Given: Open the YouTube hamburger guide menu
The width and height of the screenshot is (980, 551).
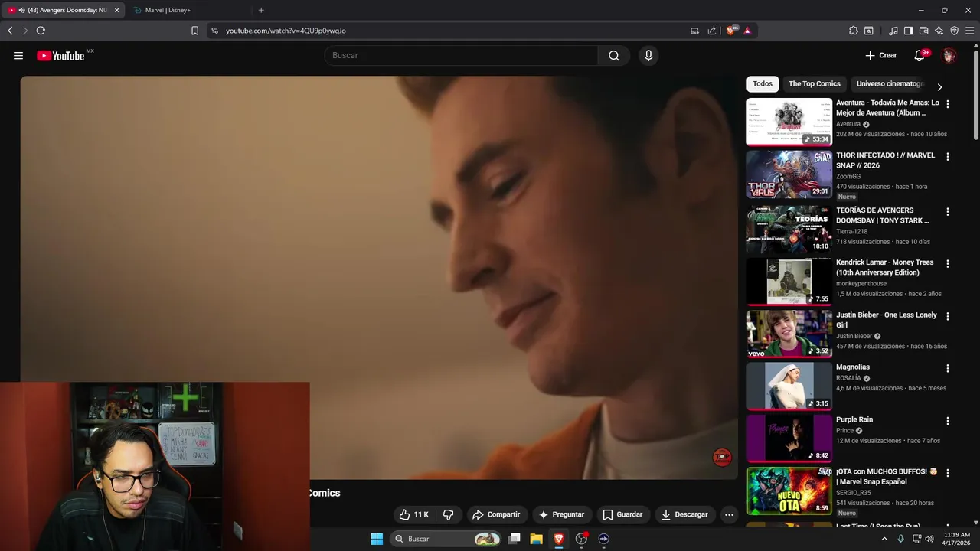Looking at the screenshot, I should coord(18,55).
